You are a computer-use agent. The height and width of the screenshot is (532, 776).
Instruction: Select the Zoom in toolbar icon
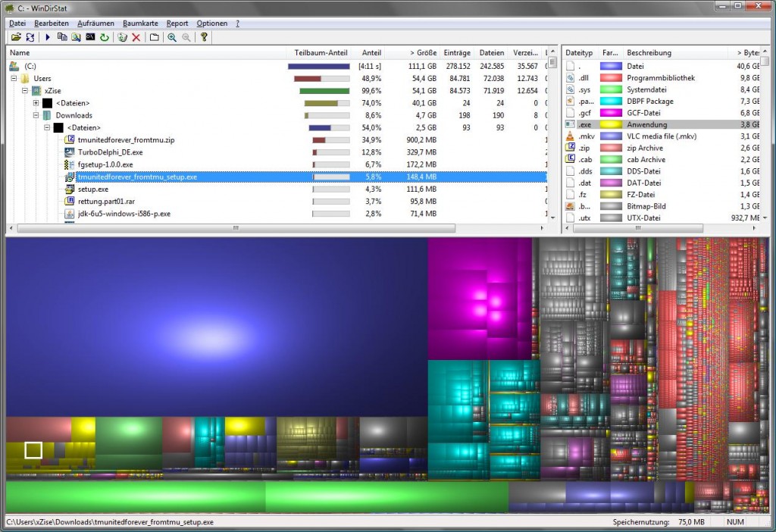[170, 36]
